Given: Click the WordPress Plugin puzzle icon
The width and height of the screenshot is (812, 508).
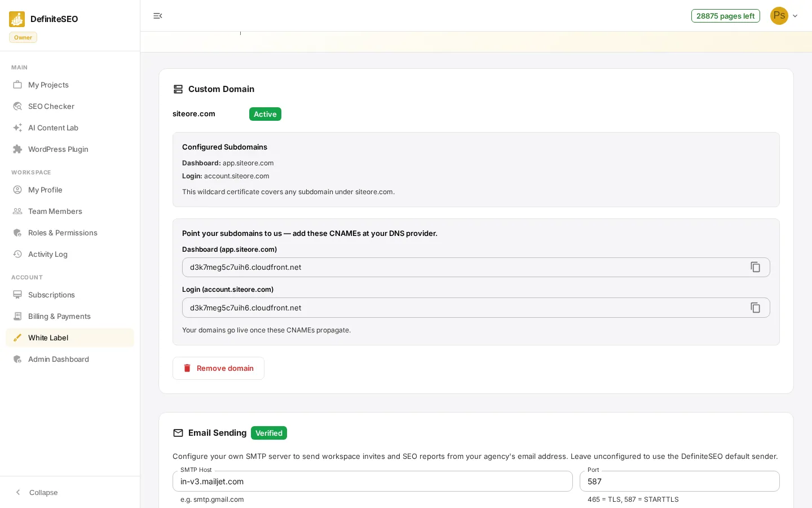Looking at the screenshot, I should click(17, 149).
